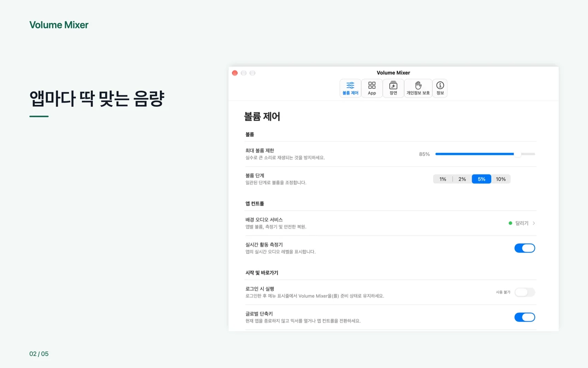This screenshot has height=368, width=588.
Task: Disable the 글로벌 단축키 switch
Action: point(525,317)
